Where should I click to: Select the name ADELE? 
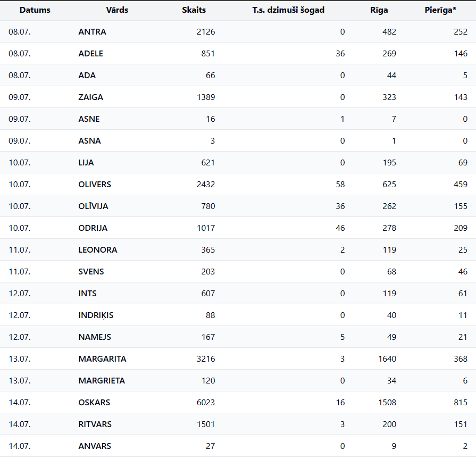tap(91, 53)
